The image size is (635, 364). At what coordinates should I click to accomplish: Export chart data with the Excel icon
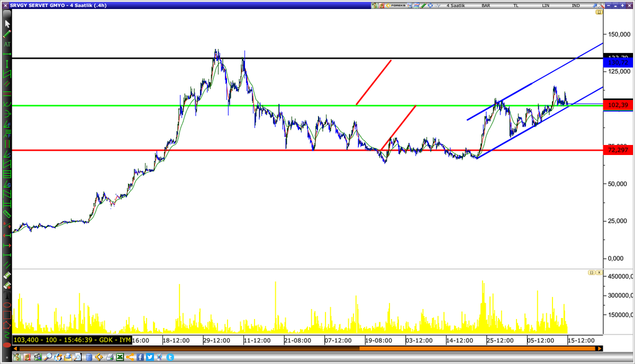[120, 357]
